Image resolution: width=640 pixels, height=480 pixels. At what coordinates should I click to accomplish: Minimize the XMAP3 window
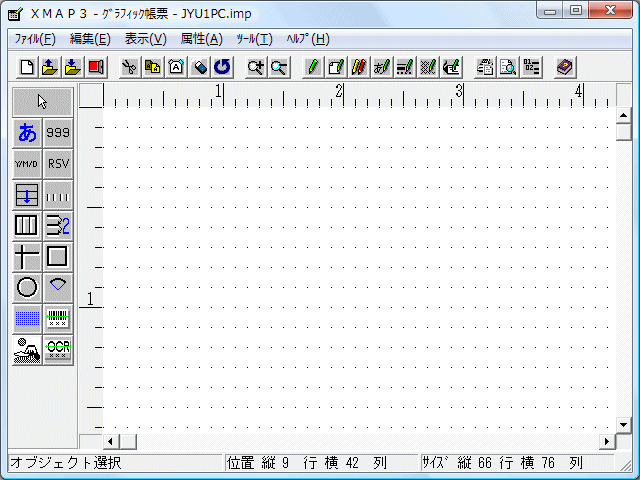tap(550, 11)
